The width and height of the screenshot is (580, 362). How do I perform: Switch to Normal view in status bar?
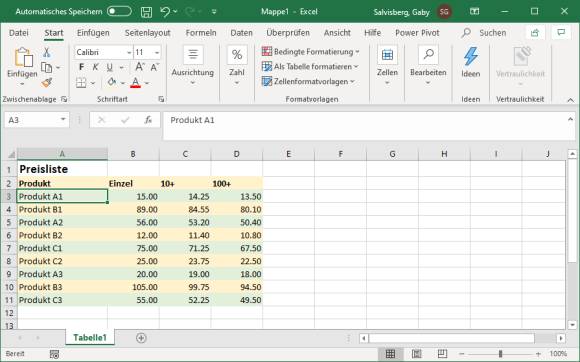[x=390, y=354]
